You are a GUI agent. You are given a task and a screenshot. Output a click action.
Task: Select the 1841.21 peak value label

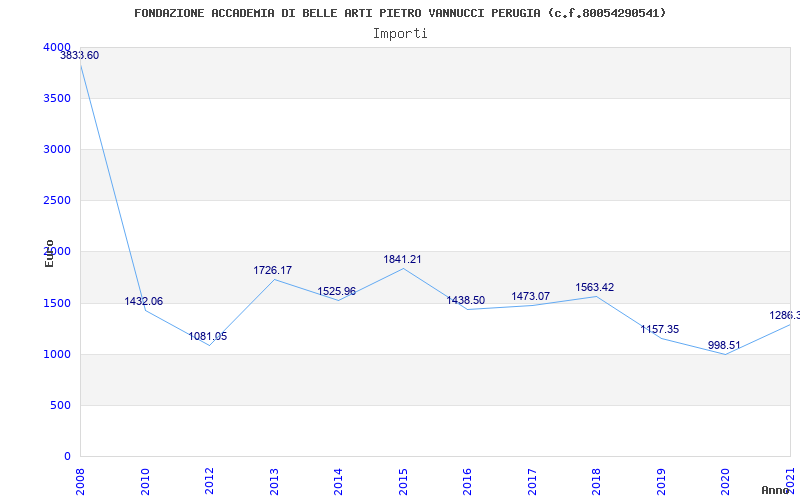click(x=403, y=259)
